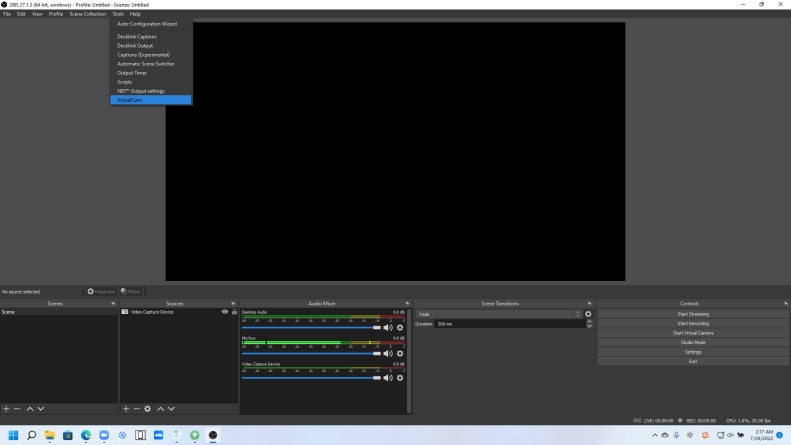Remove selected scene with minus icon
Viewport: 791px width, 445px height.
click(17, 409)
